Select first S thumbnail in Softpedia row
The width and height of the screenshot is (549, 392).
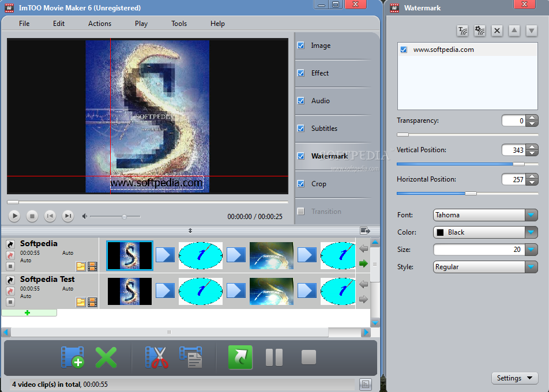(x=130, y=255)
